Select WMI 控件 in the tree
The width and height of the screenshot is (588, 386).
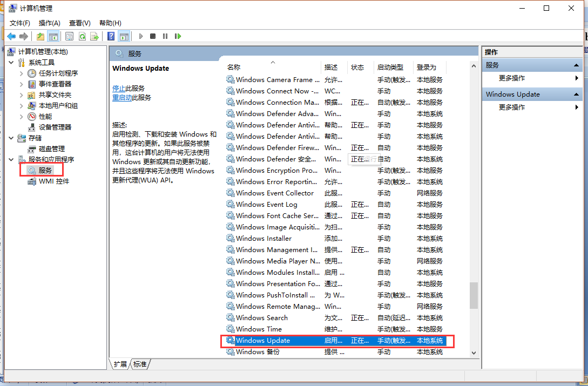(53, 181)
